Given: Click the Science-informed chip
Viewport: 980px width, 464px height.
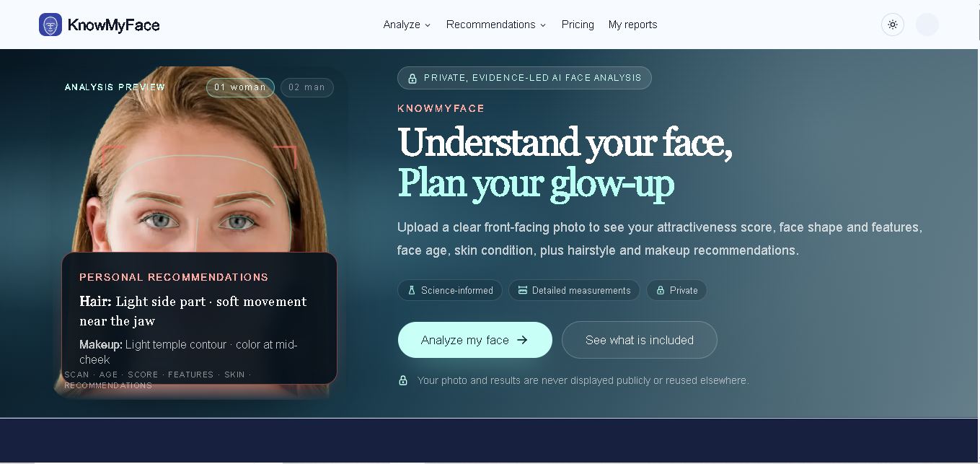Looking at the screenshot, I should coord(450,290).
